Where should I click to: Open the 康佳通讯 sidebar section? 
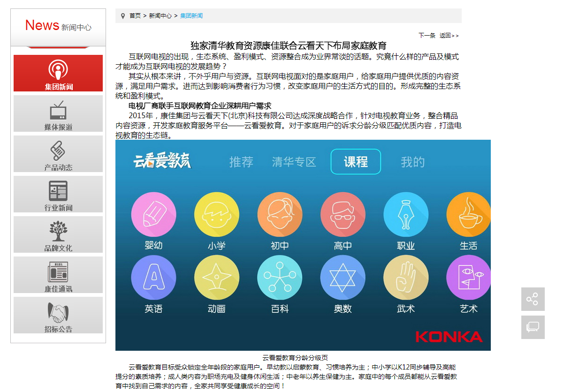[58, 275]
